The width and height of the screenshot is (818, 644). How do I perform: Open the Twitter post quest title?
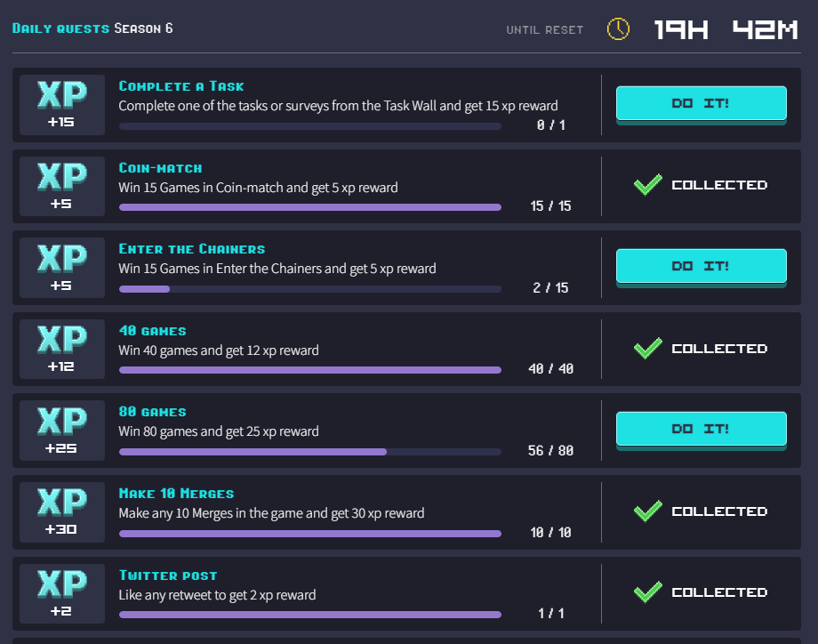167,576
